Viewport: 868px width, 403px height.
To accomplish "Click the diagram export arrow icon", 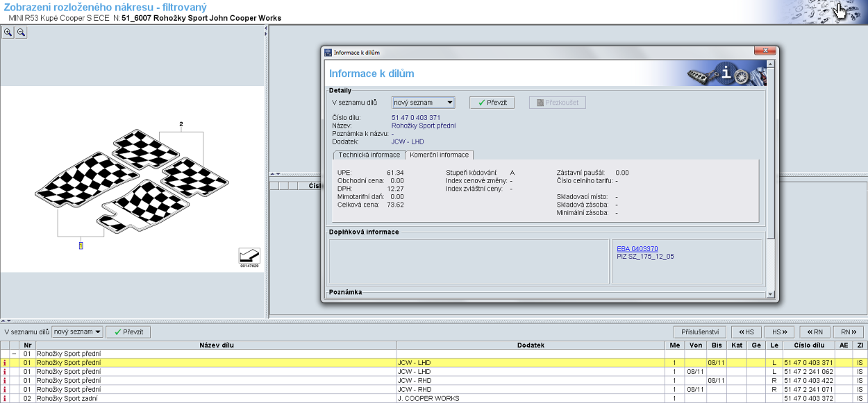I will (249, 255).
